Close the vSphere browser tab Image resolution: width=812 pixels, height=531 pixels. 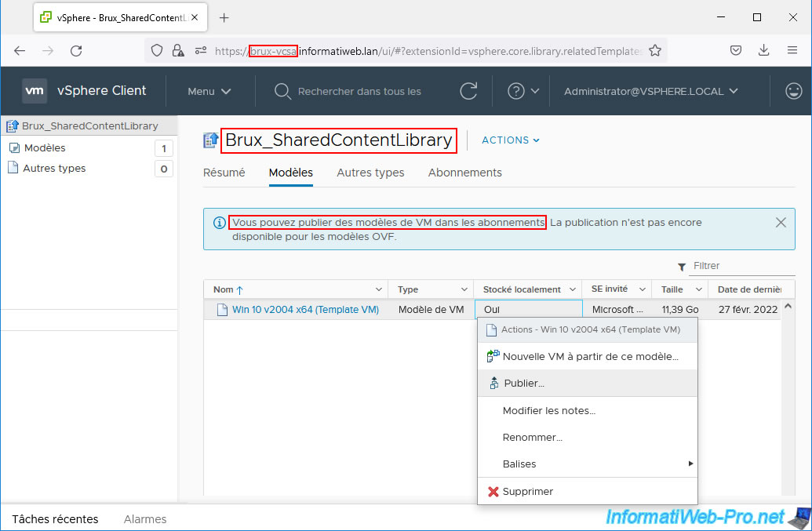click(195, 17)
